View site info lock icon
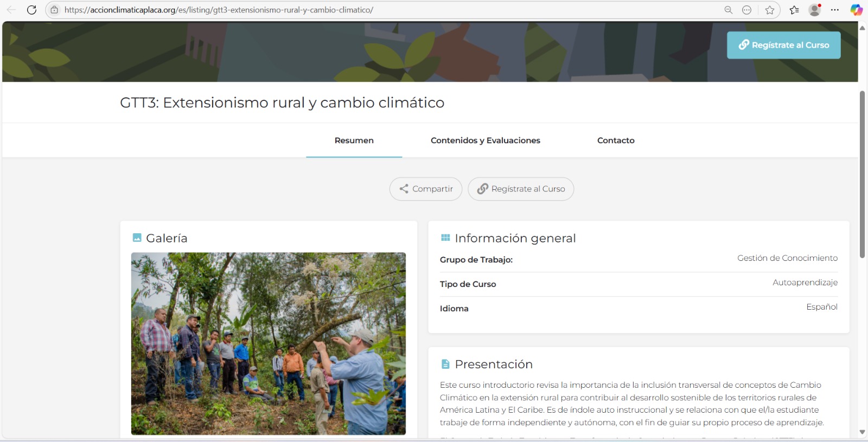Screen dimensions: 868x442 pos(54,10)
